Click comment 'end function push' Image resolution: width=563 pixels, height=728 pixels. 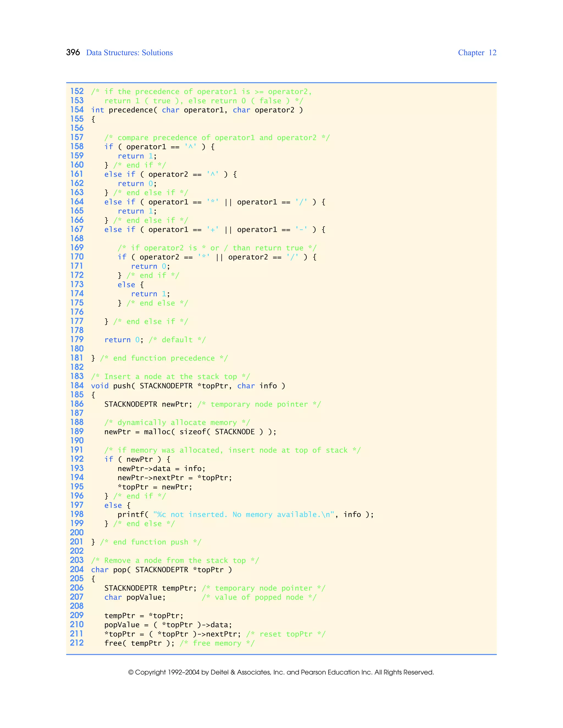[150, 542]
